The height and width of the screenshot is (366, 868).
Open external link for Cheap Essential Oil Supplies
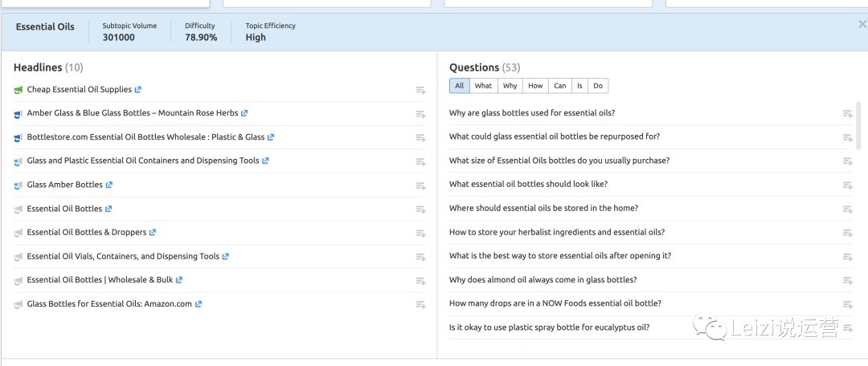138,90
